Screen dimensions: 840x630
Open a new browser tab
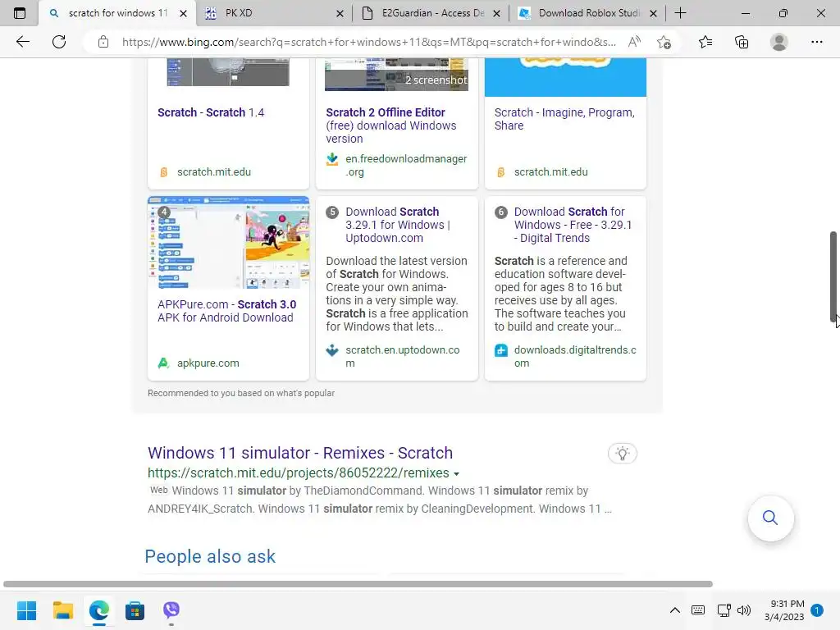point(680,13)
